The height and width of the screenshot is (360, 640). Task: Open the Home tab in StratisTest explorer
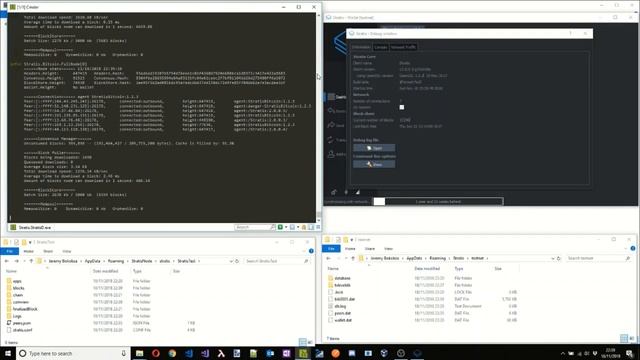pyautogui.click(x=29, y=251)
